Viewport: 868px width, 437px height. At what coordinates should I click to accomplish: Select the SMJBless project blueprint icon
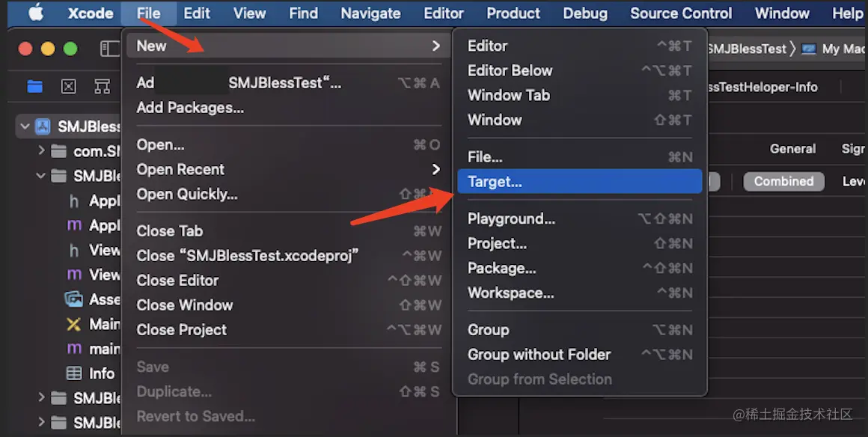(43, 126)
